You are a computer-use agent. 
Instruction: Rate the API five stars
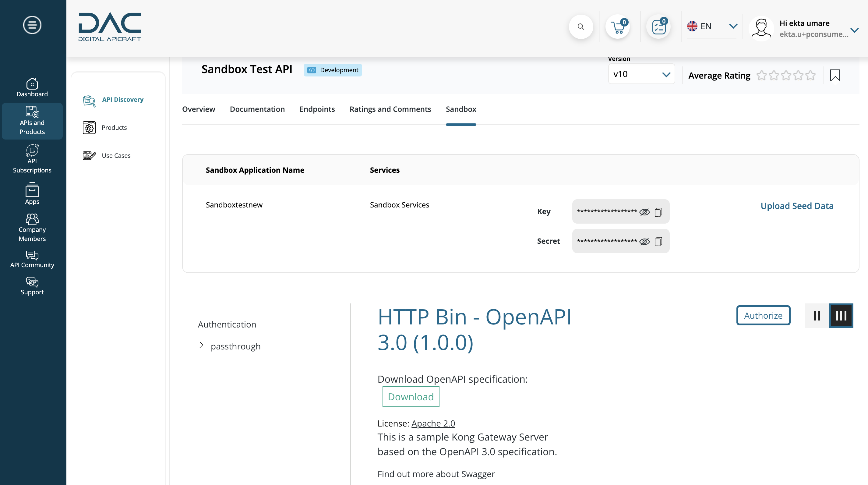(810, 75)
